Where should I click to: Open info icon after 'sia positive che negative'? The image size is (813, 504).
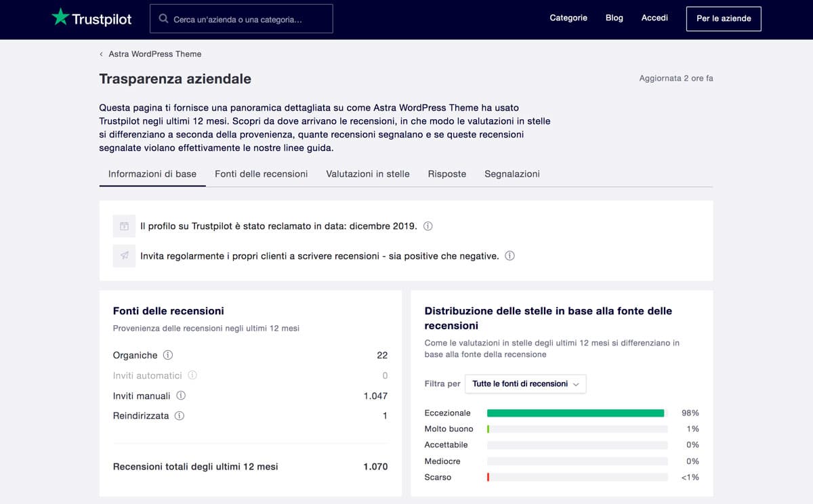[x=510, y=256]
